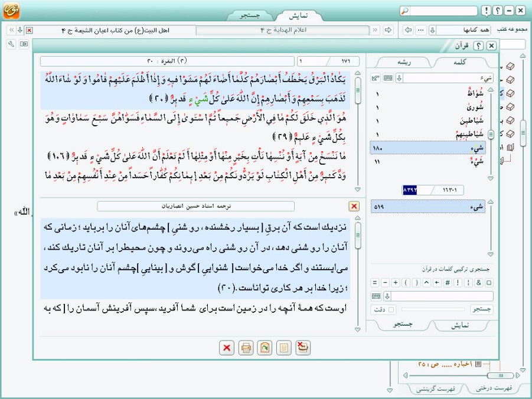
Task: Open the ترجمه استاد حسین انصاریان translation selector
Action: 196,206
